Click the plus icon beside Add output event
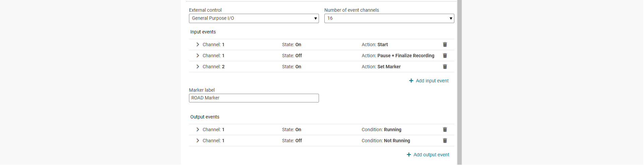 coord(409,155)
